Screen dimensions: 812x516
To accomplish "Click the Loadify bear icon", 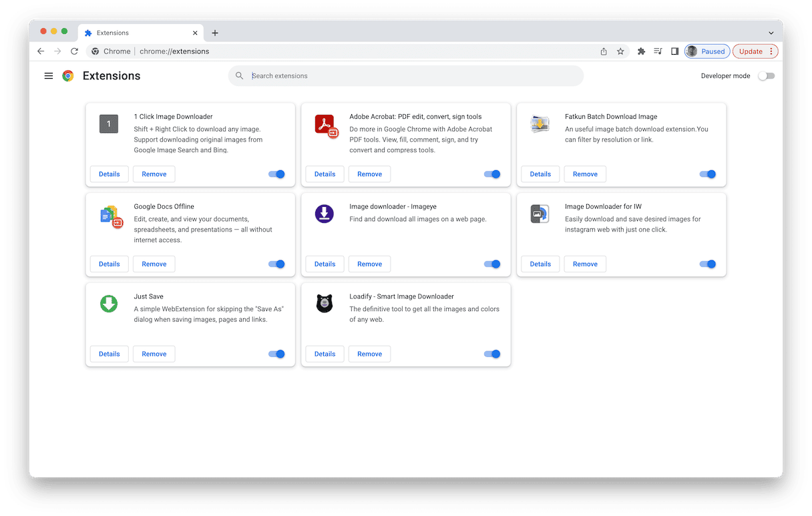I will click(x=324, y=304).
